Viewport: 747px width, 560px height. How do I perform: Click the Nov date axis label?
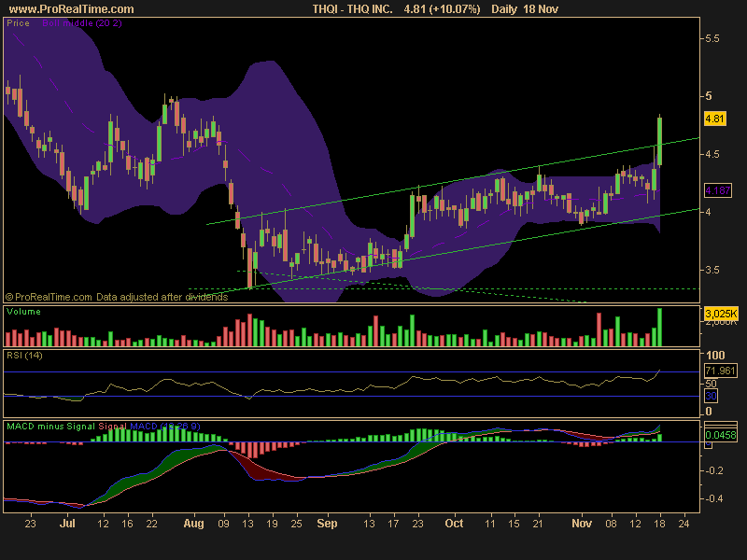pos(582,524)
